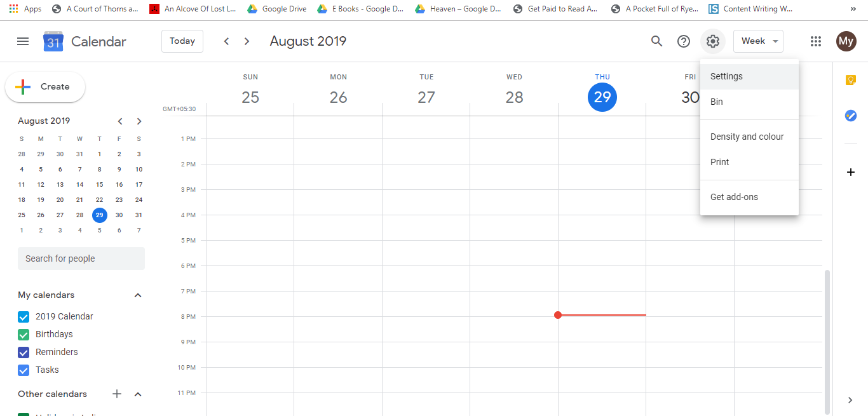Click the Google Calendar logo

(53, 42)
